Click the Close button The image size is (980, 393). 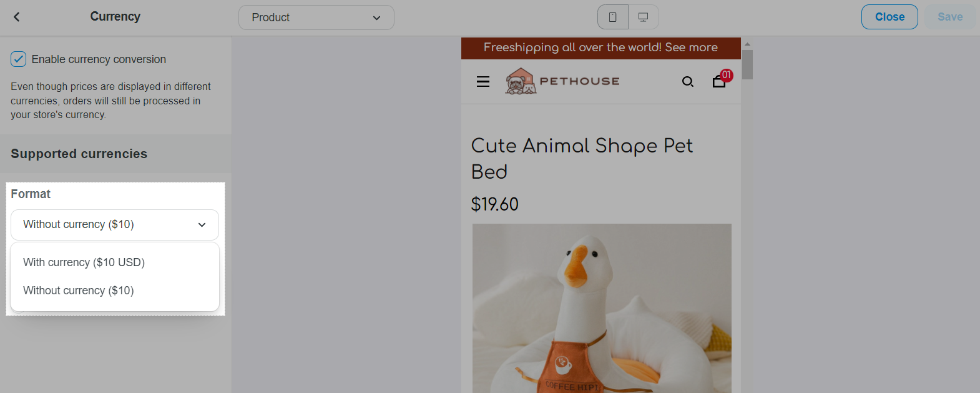pos(889,17)
